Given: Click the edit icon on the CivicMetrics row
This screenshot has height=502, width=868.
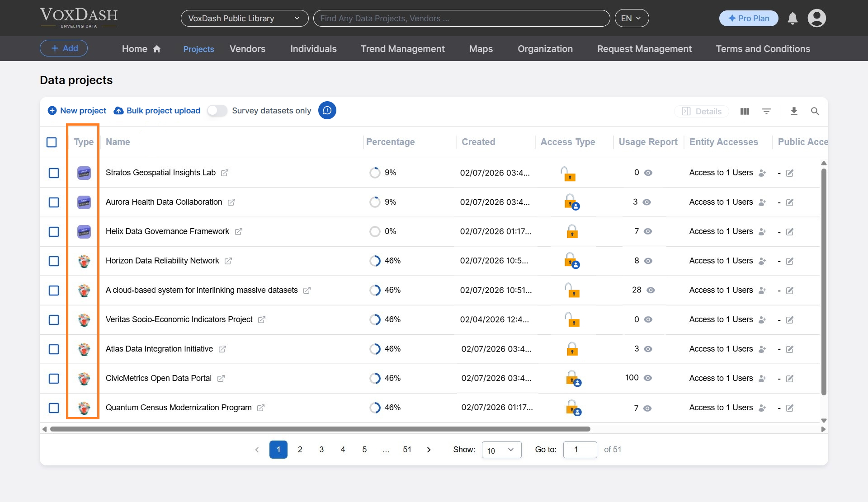Looking at the screenshot, I should click(790, 379).
